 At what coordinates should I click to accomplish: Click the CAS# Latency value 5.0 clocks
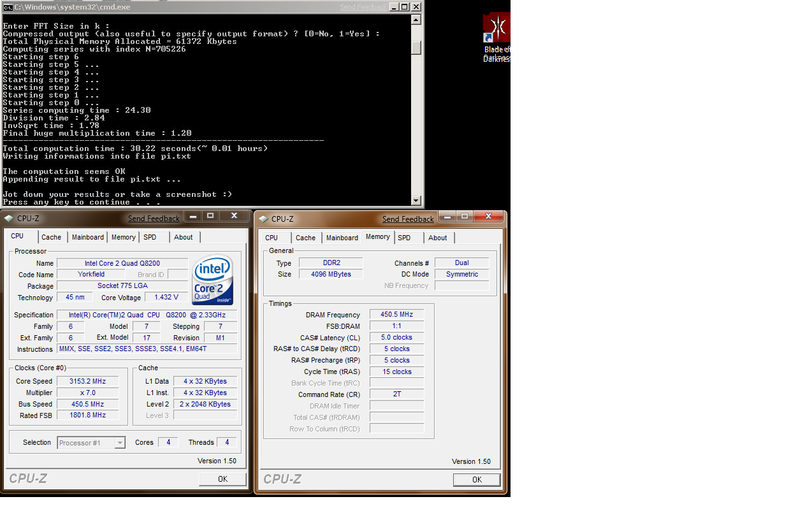tap(396, 338)
